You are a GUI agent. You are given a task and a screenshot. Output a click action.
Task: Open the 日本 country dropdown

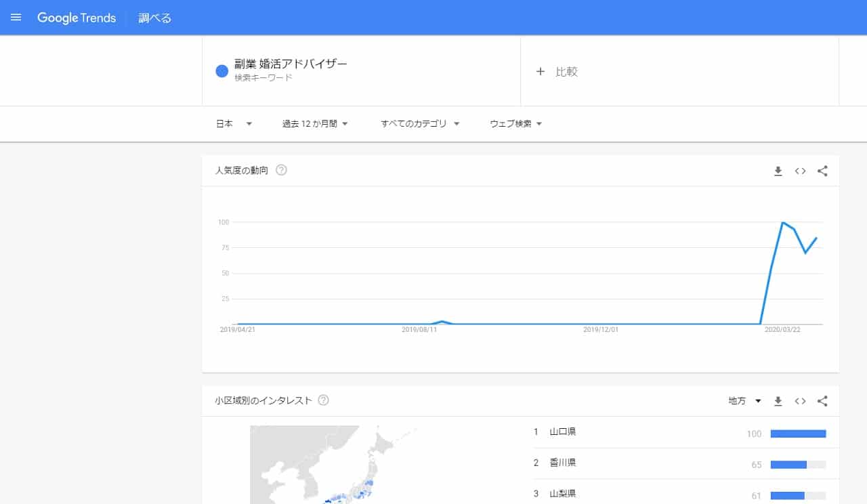pos(234,124)
